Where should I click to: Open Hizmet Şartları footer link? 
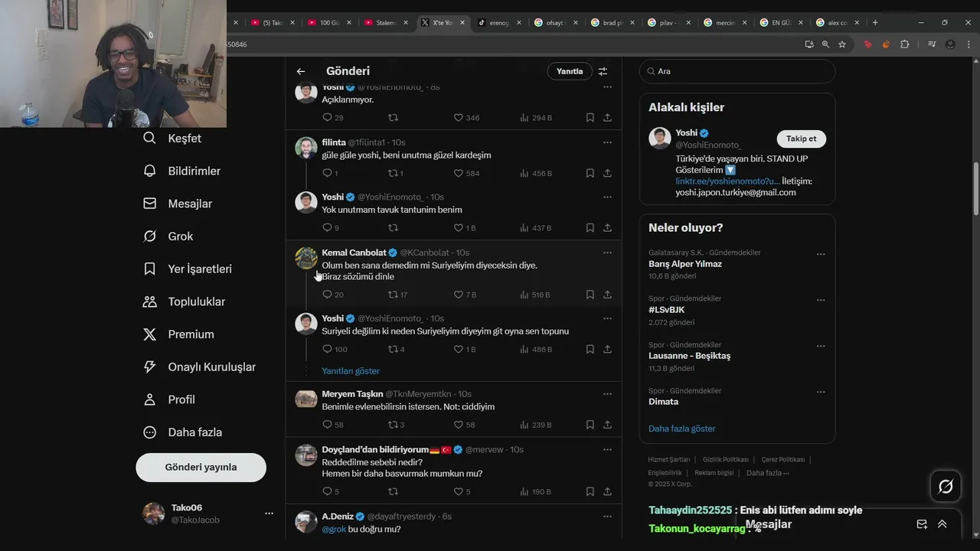click(669, 460)
